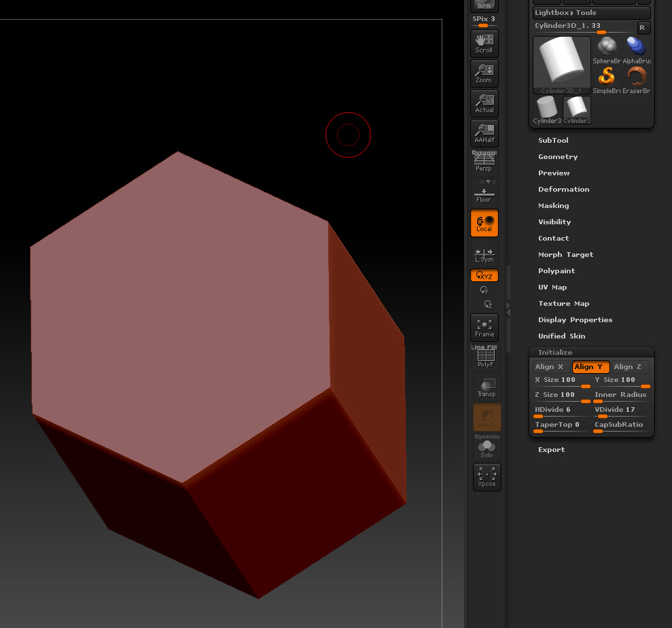This screenshot has height=628, width=672.
Task: Toggle the Floor grid display
Action: (x=484, y=194)
